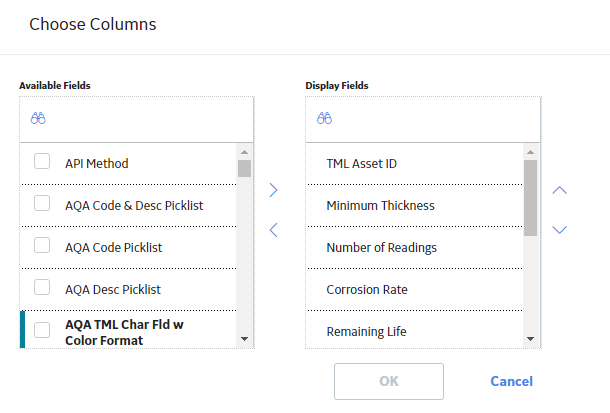The image size is (610, 413).
Task: Check AQA TML Char Fld w Color Format
Action: 42,330
